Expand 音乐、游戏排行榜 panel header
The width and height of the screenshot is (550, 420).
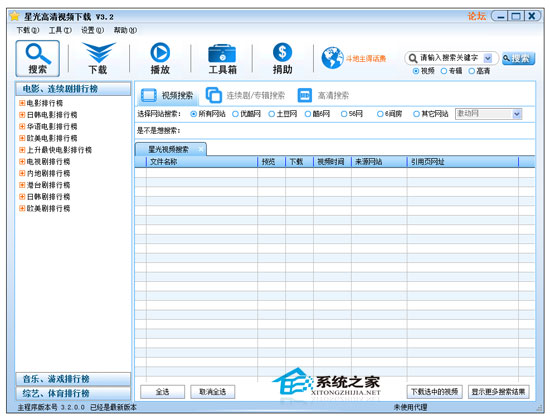click(73, 379)
